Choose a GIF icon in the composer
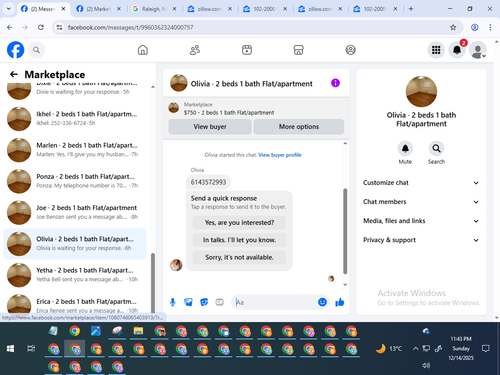The height and width of the screenshot is (375, 500). [219, 302]
